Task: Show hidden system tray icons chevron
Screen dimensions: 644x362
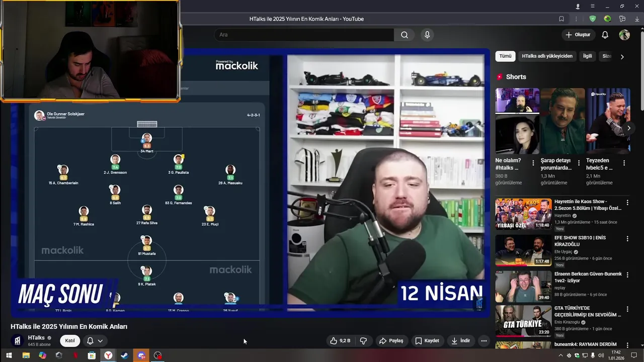Action: 561,355
